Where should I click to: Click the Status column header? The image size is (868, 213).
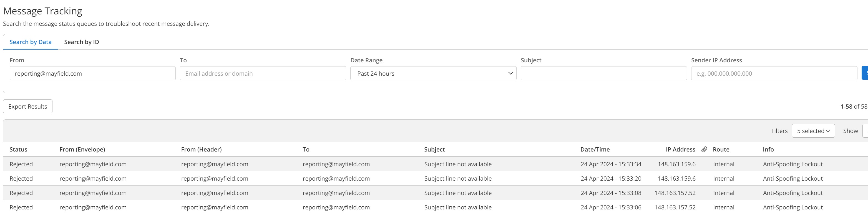point(19,149)
